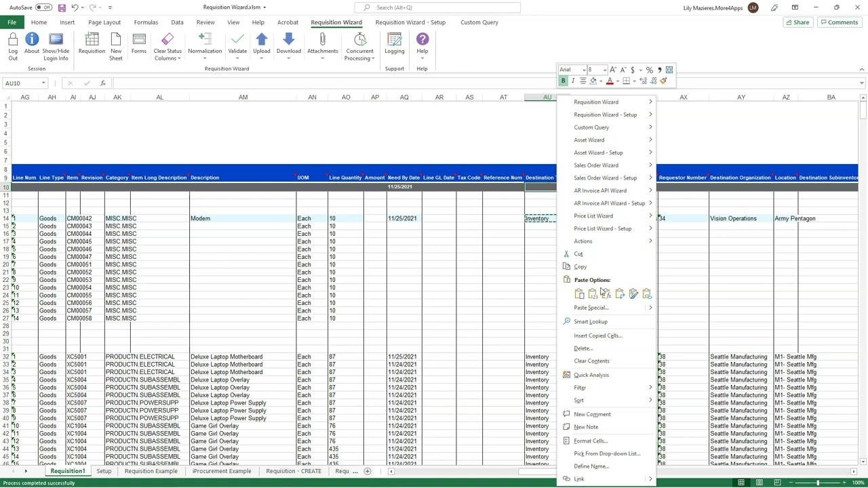Choose Paste Formatting clipboard option

[633, 293]
